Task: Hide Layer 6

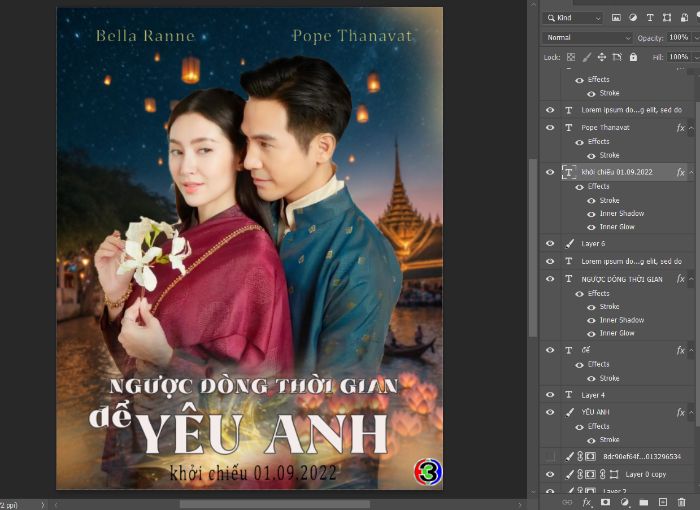Action: click(x=550, y=244)
